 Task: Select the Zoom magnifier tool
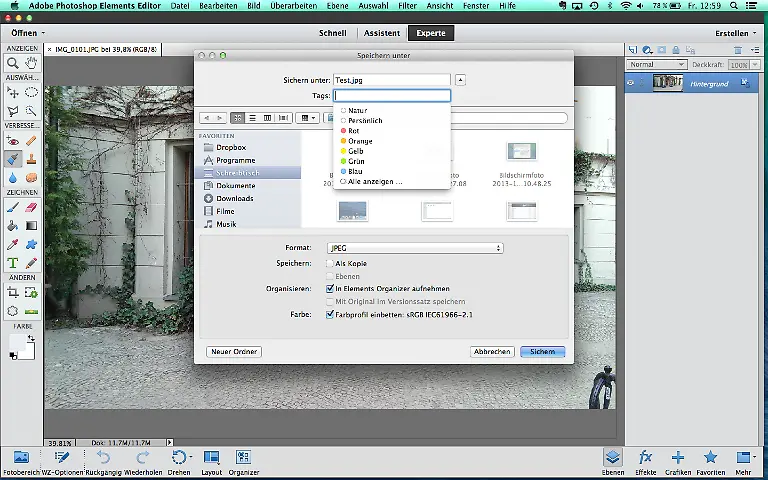(x=13, y=63)
